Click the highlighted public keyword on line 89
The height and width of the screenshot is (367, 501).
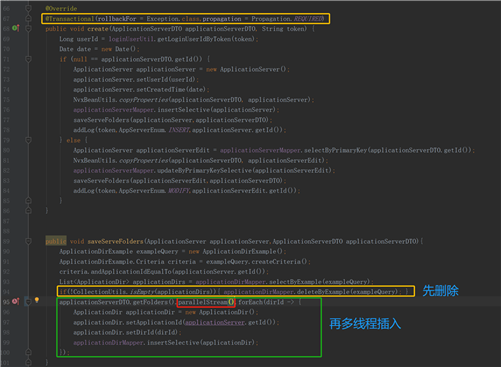[56, 241]
